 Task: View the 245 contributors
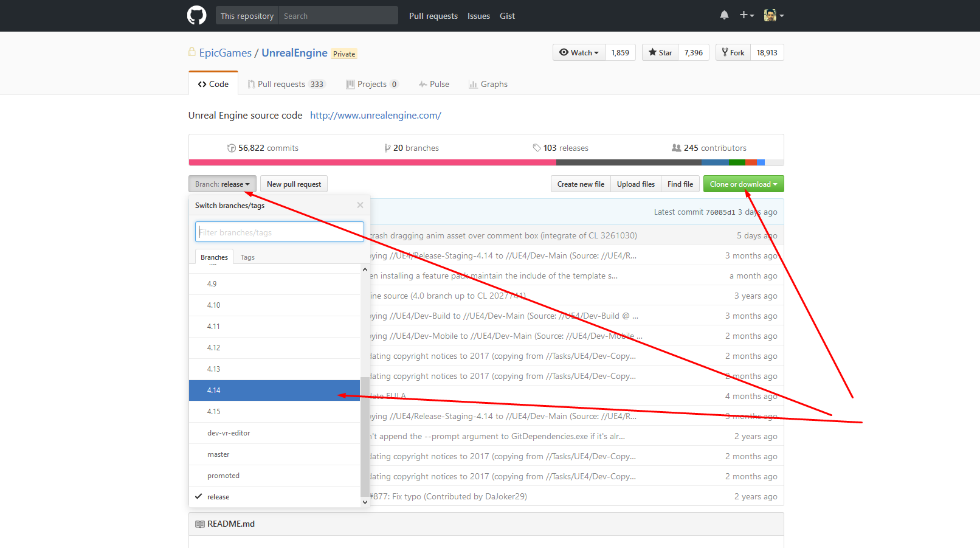709,148
